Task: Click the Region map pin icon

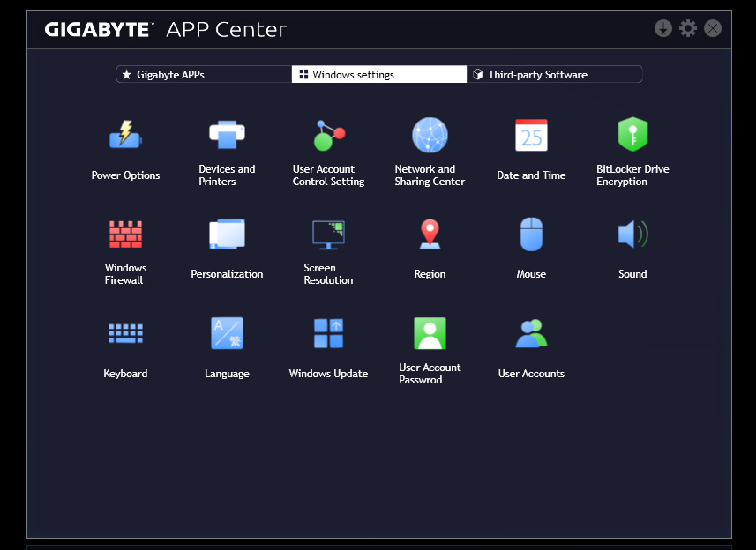Action: click(430, 234)
